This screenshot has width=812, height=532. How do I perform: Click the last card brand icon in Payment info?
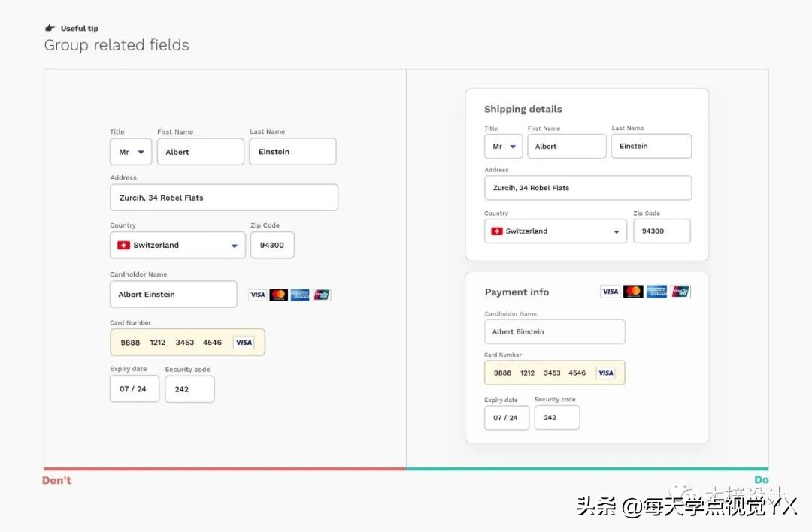[x=680, y=291]
